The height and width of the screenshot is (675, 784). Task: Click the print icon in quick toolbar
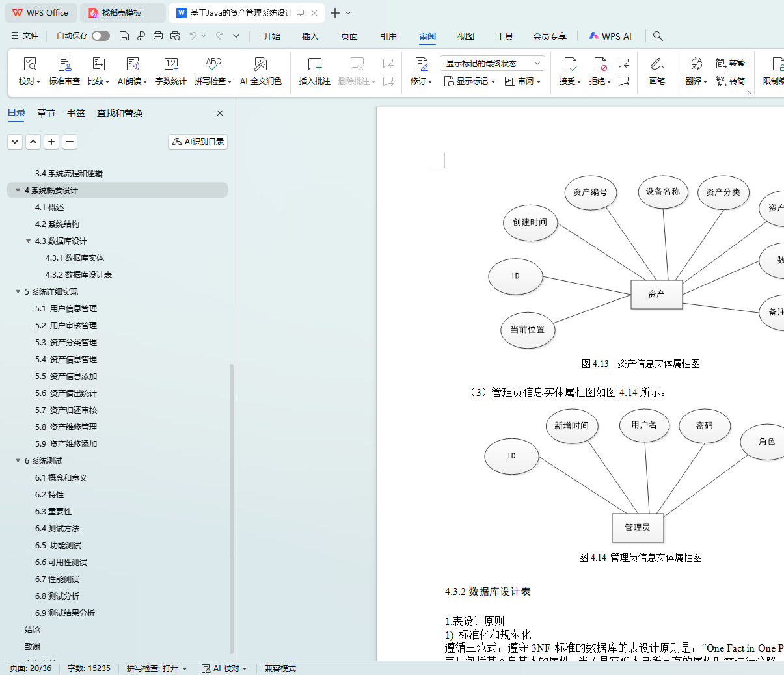tap(158, 36)
